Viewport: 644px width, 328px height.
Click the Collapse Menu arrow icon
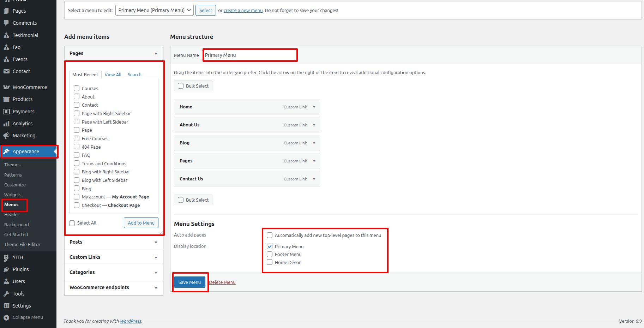[x=6, y=317]
